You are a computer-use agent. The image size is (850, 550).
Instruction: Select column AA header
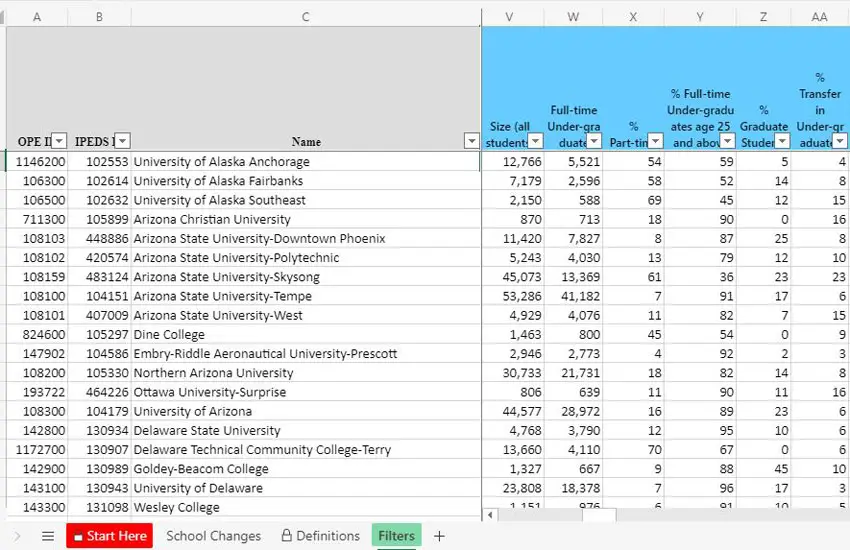tap(820, 17)
